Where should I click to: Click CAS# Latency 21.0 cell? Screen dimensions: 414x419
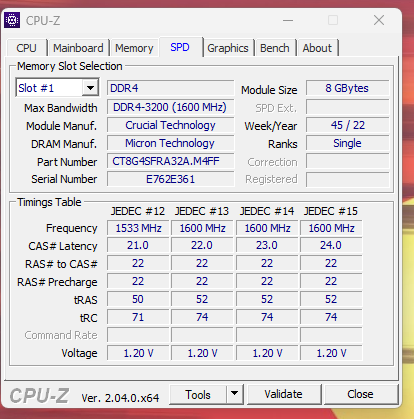[138, 245]
